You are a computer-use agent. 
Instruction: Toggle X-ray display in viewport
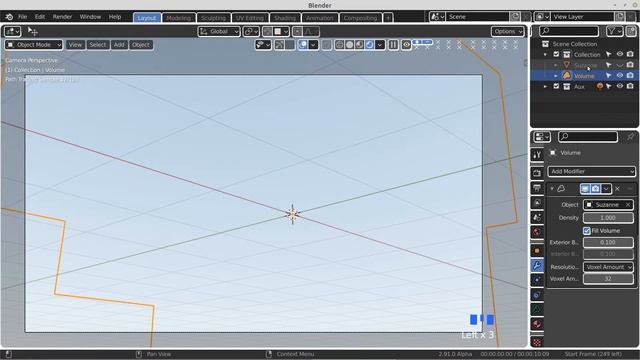tap(327, 44)
